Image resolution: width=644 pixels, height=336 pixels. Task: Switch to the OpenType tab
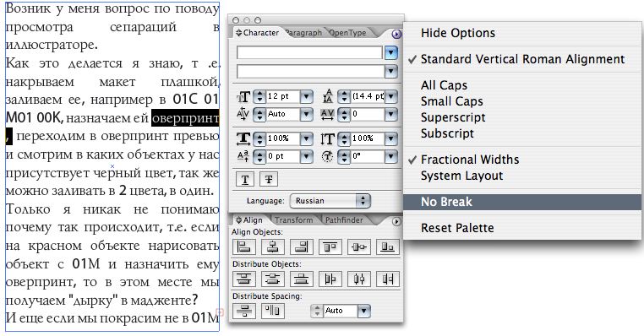(347, 33)
